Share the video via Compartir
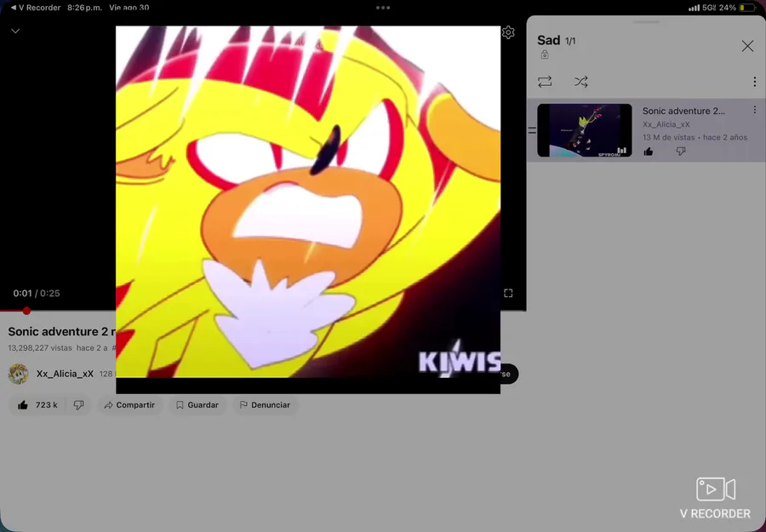This screenshot has width=766, height=532. (x=130, y=405)
